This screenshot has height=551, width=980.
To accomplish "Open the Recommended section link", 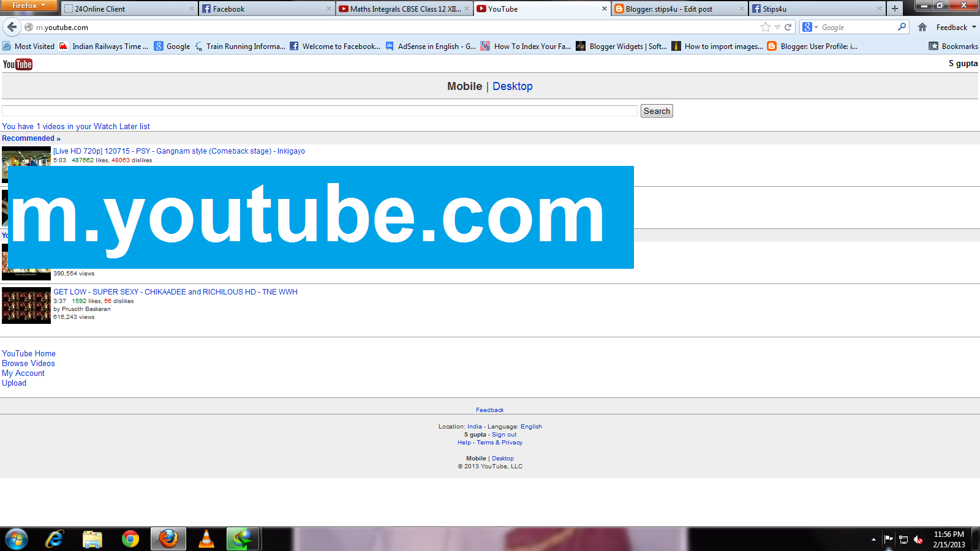I will pyautogui.click(x=31, y=138).
